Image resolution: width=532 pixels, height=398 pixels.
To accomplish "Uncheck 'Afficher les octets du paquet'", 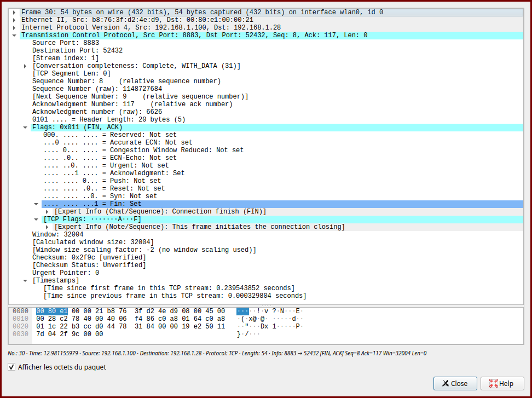I will [x=11, y=367].
